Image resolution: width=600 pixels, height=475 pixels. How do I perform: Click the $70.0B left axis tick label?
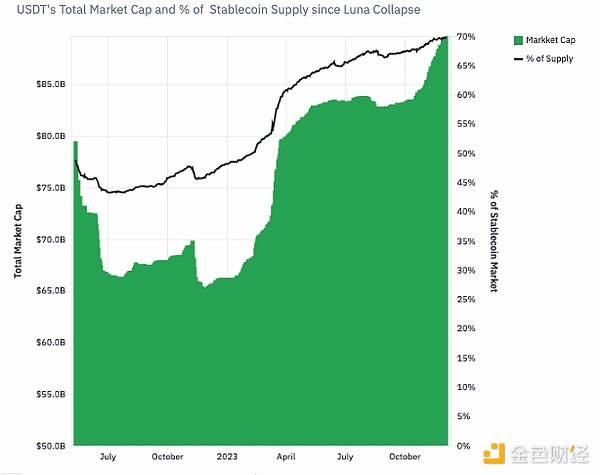coord(50,239)
